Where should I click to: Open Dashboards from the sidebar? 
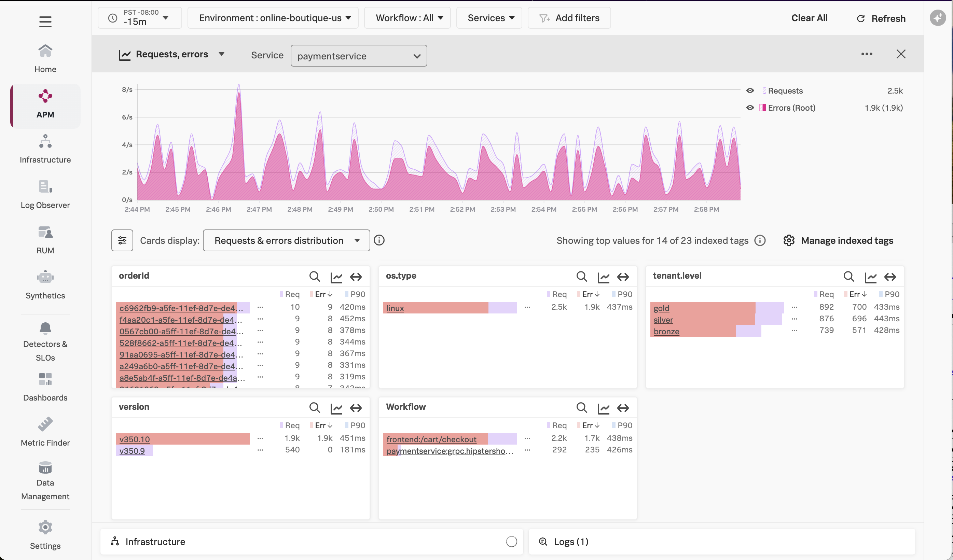[x=45, y=387]
